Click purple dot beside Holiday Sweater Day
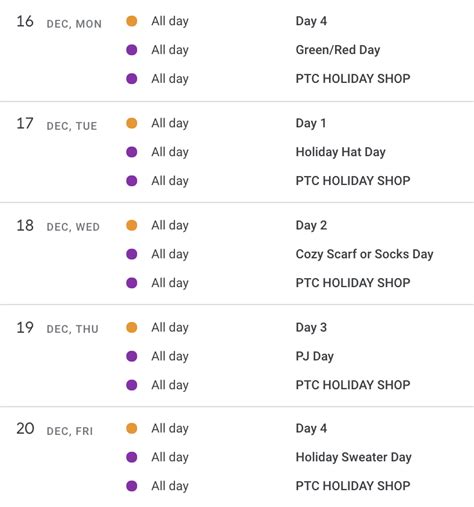Image resolution: width=474 pixels, height=507 pixels. (132, 457)
